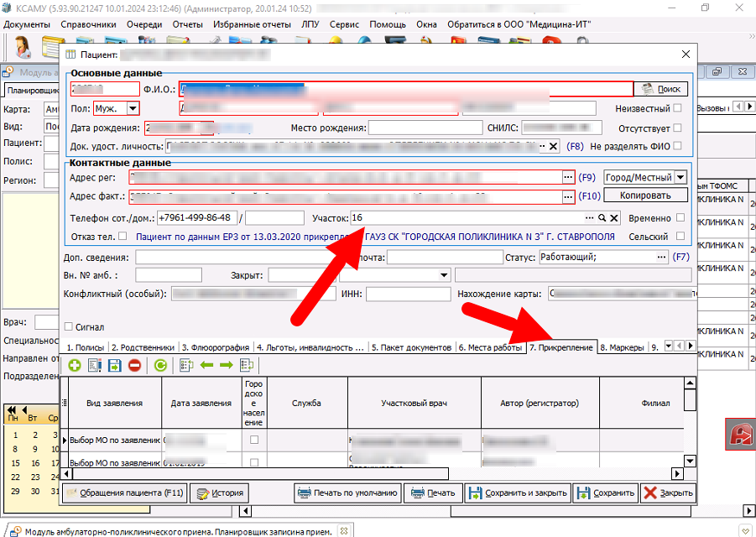Expand the Город/Местный dropdown
The height and width of the screenshot is (537, 756).
point(680,177)
